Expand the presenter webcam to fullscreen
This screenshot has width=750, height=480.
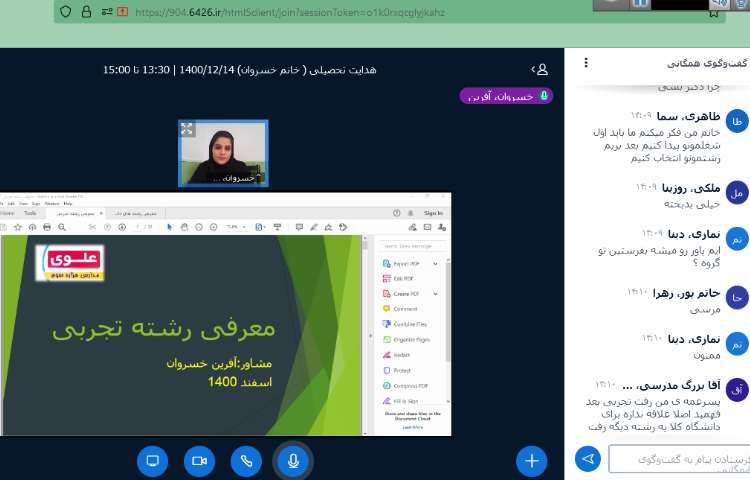pos(187,129)
